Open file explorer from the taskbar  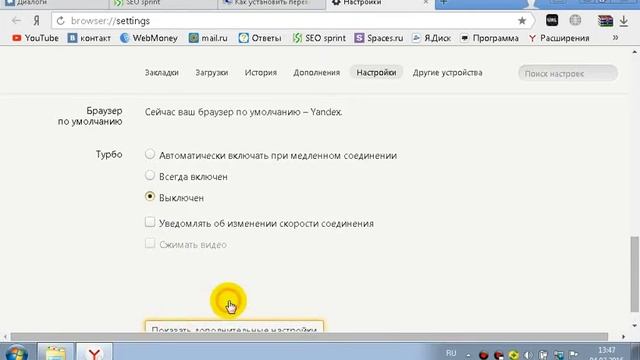(56, 353)
